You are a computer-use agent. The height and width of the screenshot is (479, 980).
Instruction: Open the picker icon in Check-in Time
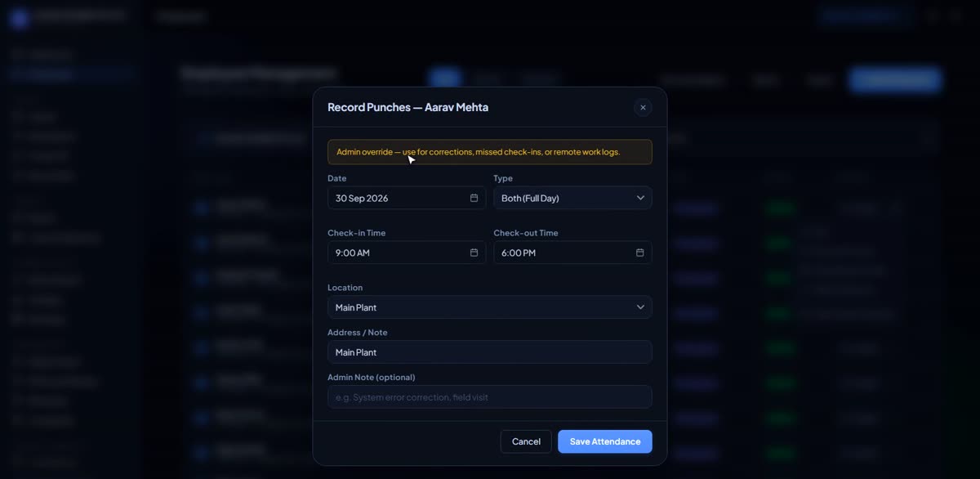tap(474, 253)
